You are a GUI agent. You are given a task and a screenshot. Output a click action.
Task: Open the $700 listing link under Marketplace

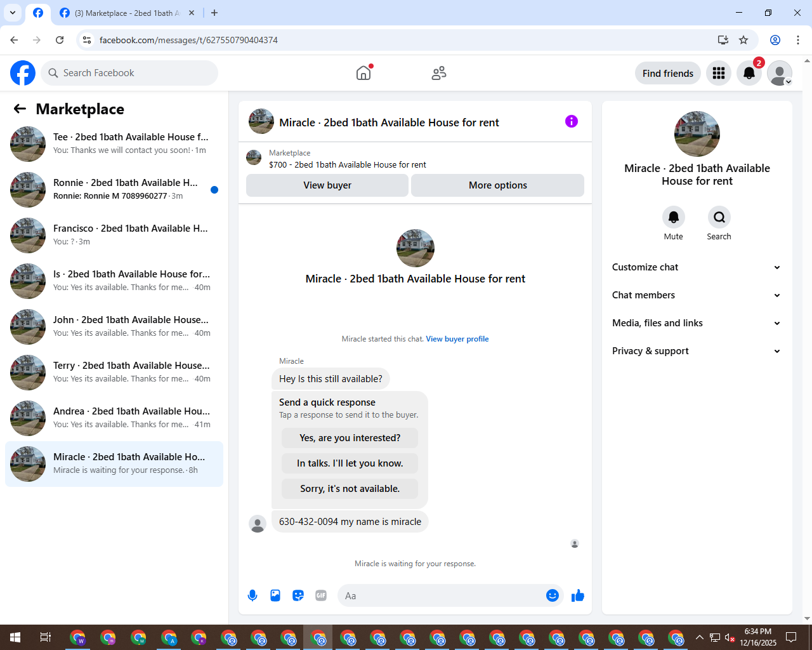coord(348,164)
